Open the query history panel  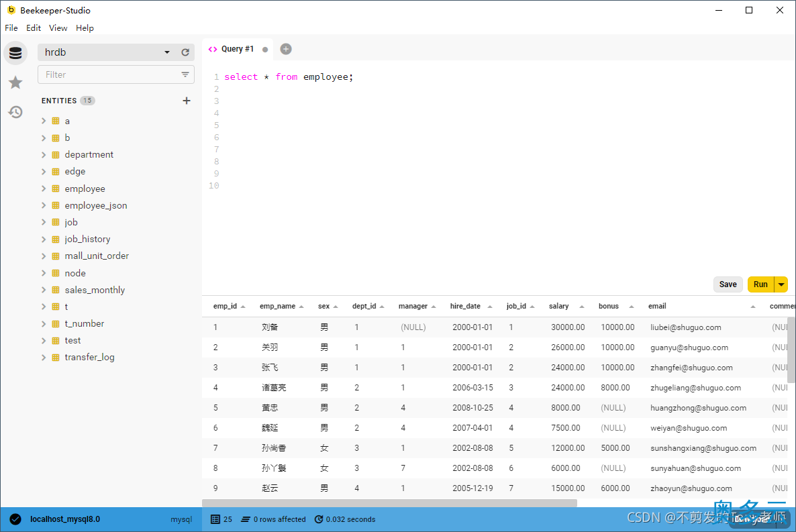15,111
